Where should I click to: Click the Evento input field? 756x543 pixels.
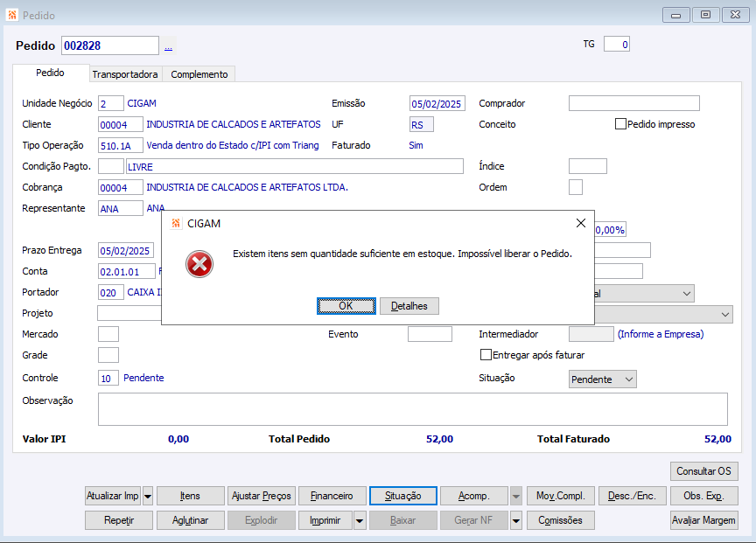pos(430,334)
